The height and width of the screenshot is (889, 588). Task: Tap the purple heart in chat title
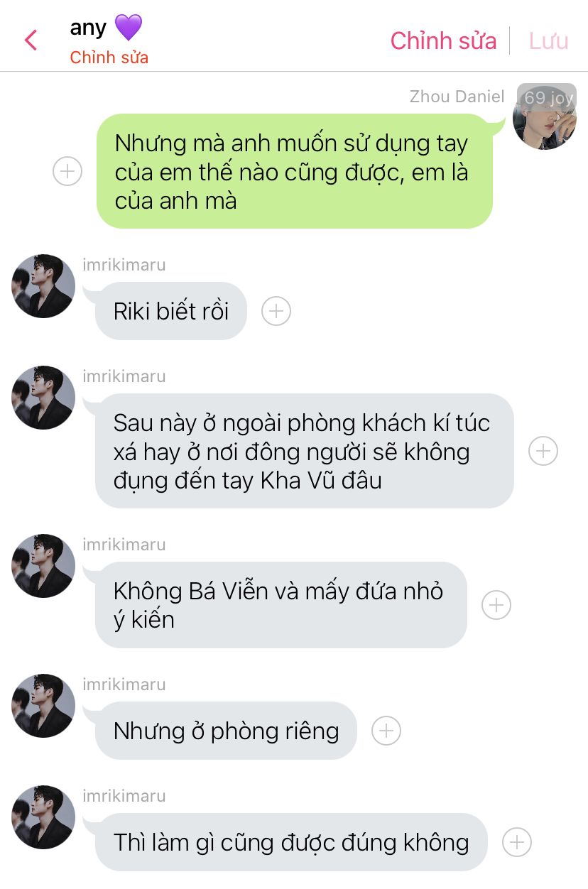pos(129,28)
